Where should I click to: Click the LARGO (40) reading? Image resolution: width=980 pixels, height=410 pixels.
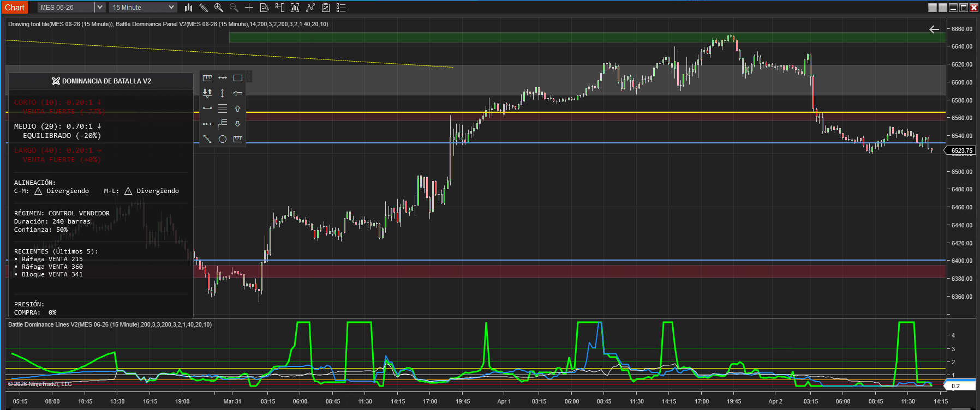point(58,150)
